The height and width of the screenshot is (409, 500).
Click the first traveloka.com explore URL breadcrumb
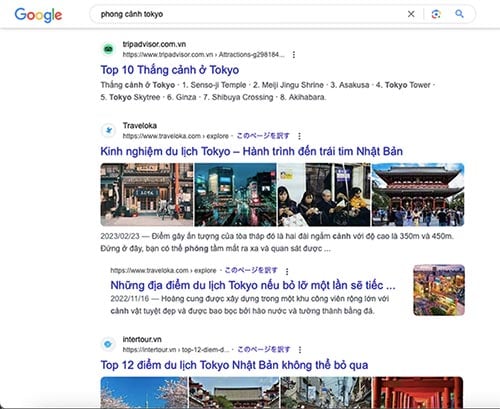point(175,136)
